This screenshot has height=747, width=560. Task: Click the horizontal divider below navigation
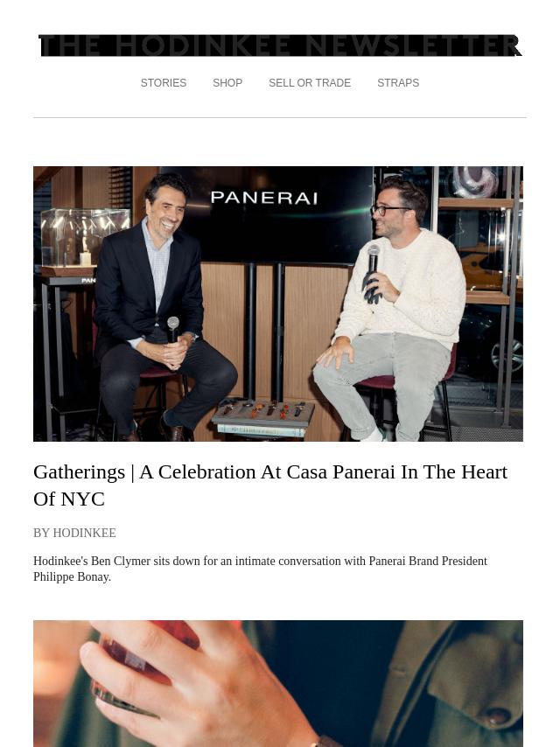[x=280, y=118]
